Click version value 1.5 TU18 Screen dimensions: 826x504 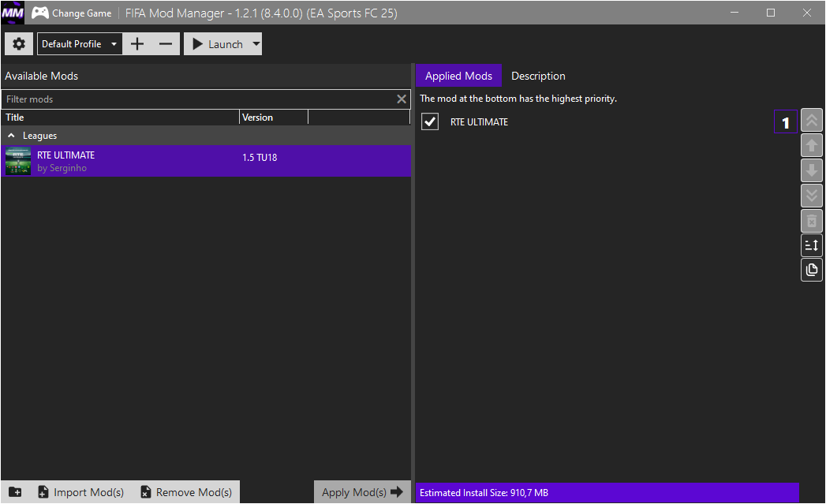click(x=260, y=158)
